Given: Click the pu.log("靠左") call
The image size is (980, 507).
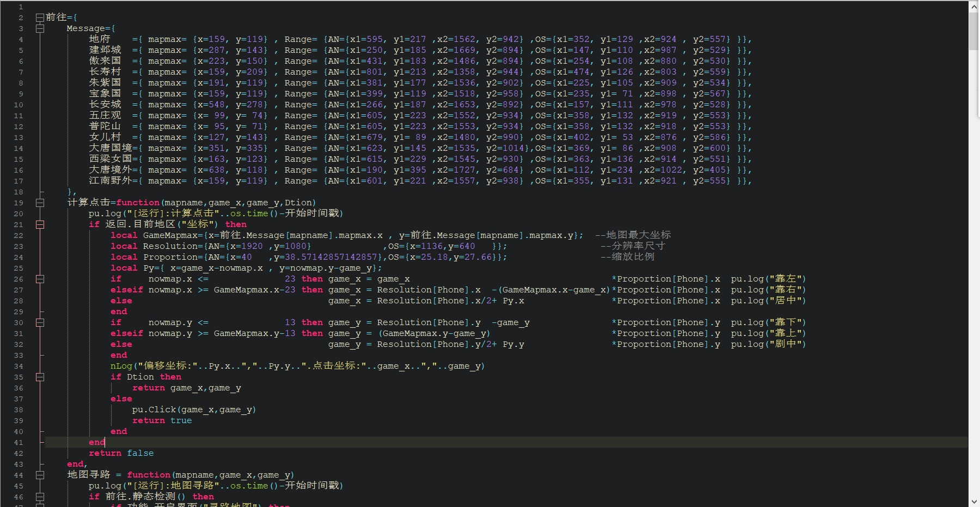Looking at the screenshot, I should point(769,279).
